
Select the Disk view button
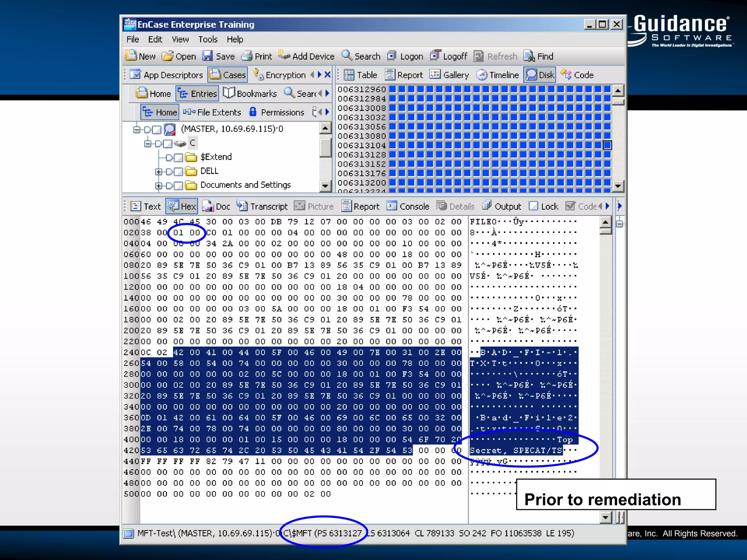(x=540, y=75)
